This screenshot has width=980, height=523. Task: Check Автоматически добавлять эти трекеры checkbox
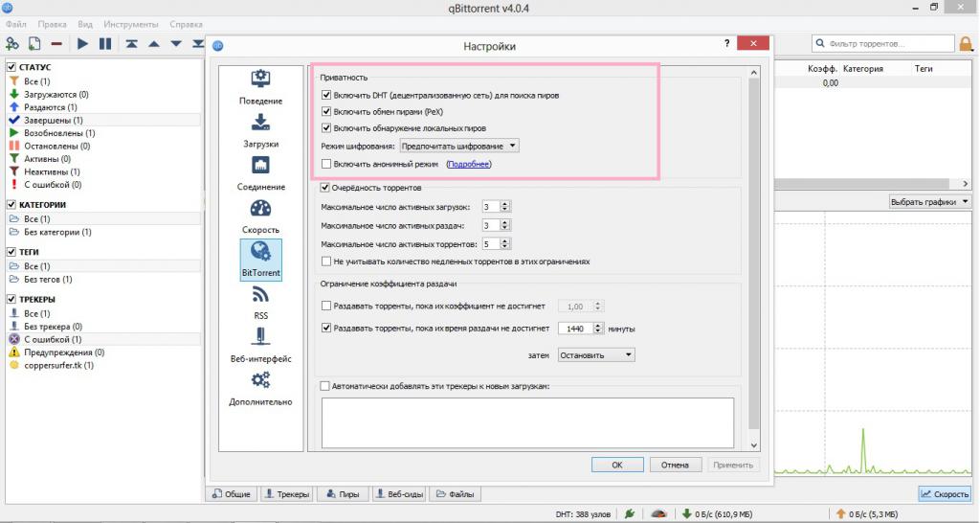324,387
